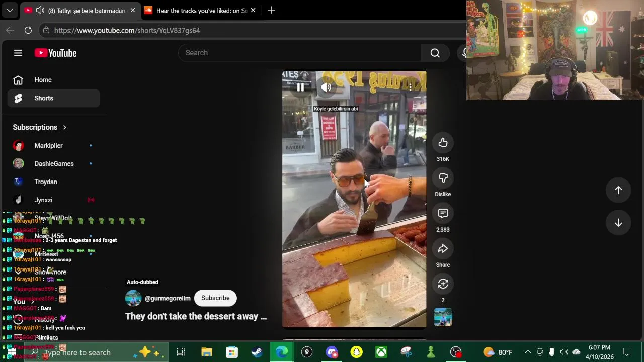
Task: Share this short
Action: tap(443, 249)
